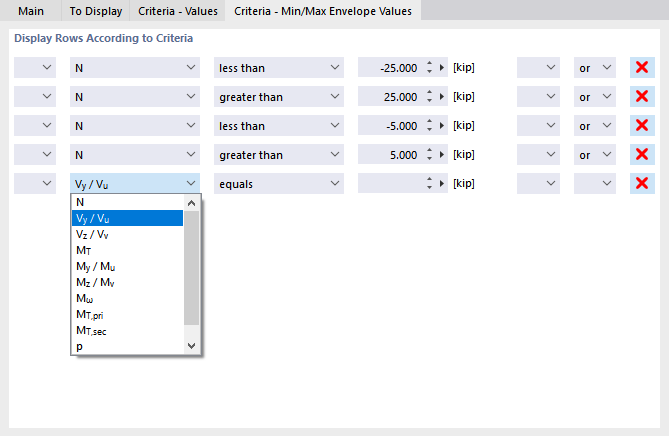Open 'less than' operator dropdown in -25.000 row
669x436 pixels.
[279, 67]
